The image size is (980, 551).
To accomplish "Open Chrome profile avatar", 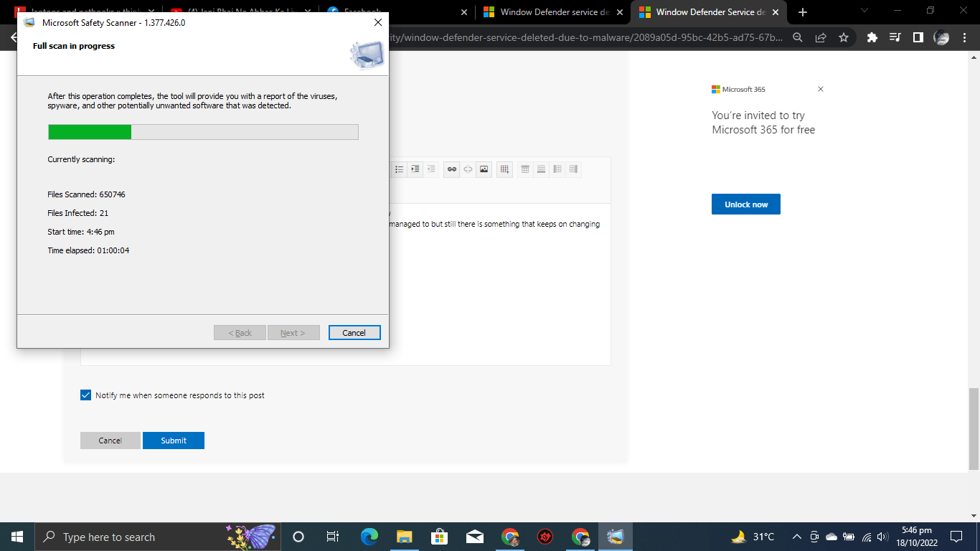I will pos(941,37).
